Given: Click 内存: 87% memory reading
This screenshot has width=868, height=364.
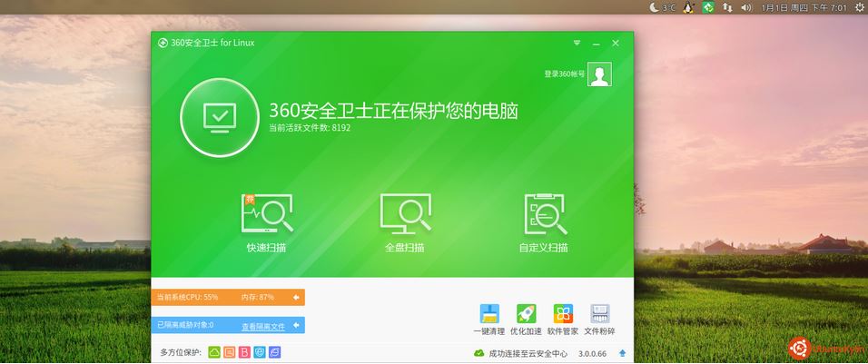Looking at the screenshot, I should (258, 297).
